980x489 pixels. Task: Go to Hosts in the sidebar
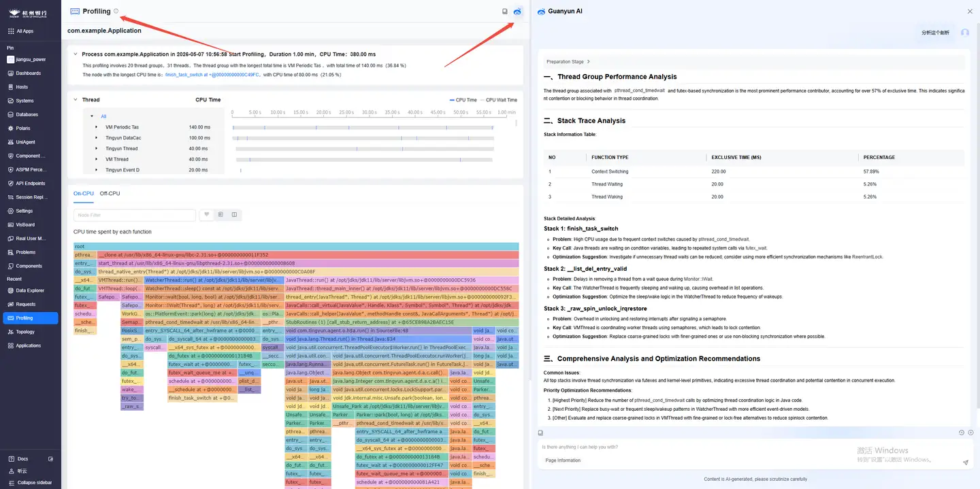[22, 87]
